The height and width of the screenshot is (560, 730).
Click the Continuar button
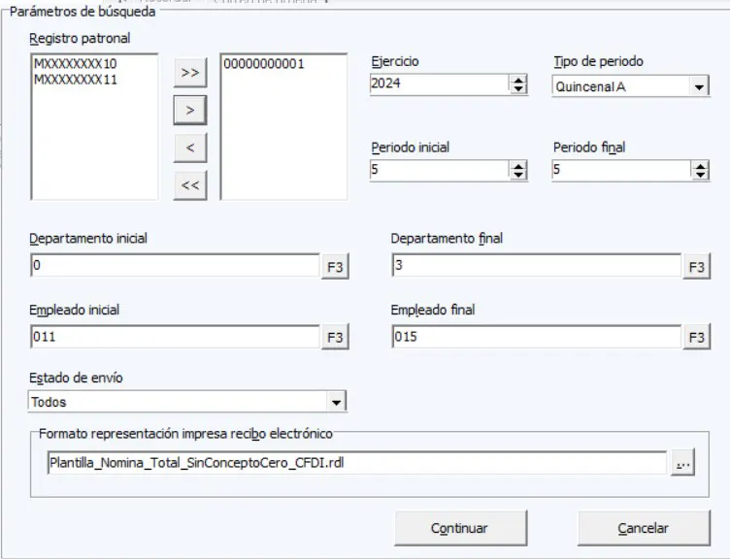[x=459, y=529]
